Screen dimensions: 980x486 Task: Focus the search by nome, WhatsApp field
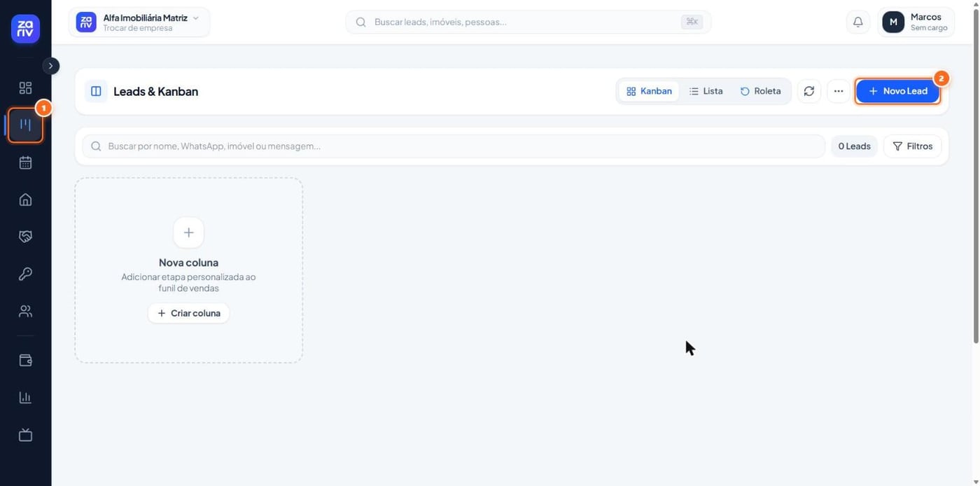tap(454, 146)
